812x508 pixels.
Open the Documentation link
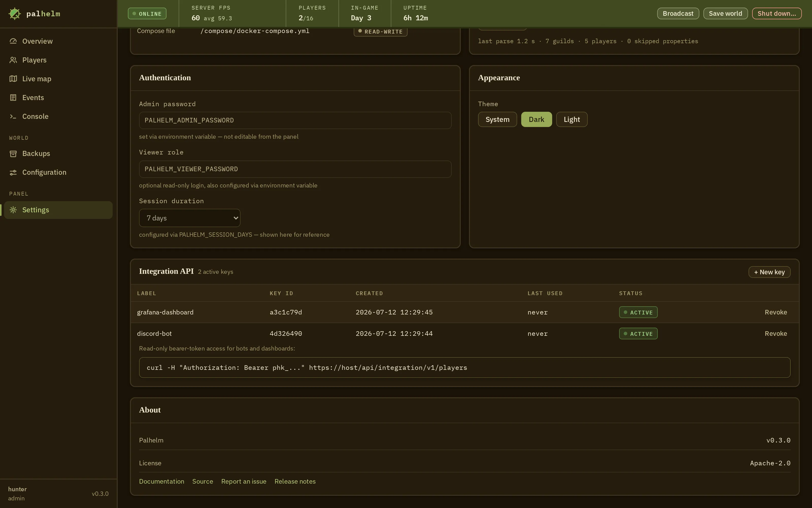[161, 482]
